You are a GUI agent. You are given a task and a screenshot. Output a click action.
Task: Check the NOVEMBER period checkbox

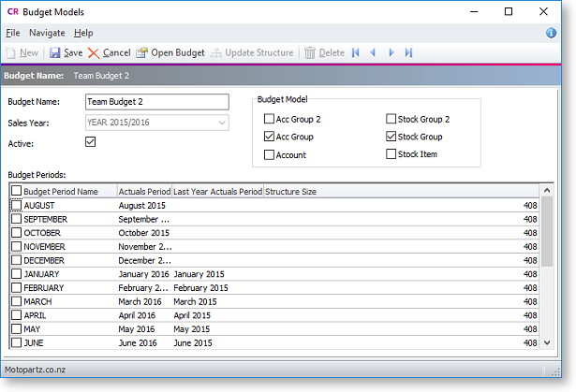click(x=16, y=246)
